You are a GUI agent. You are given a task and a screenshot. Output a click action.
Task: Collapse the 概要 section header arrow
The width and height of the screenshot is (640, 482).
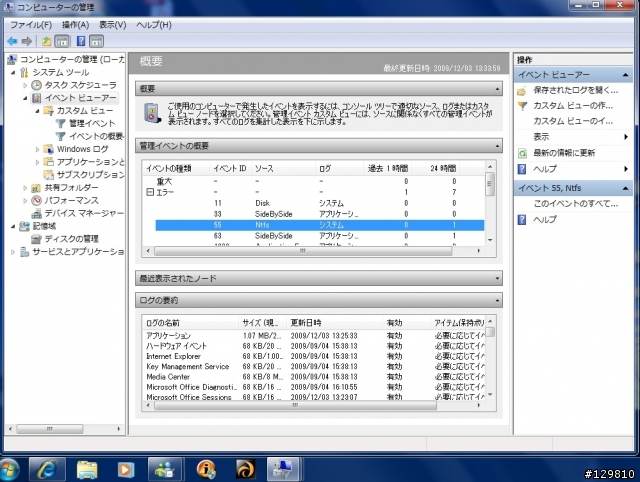[x=497, y=89]
